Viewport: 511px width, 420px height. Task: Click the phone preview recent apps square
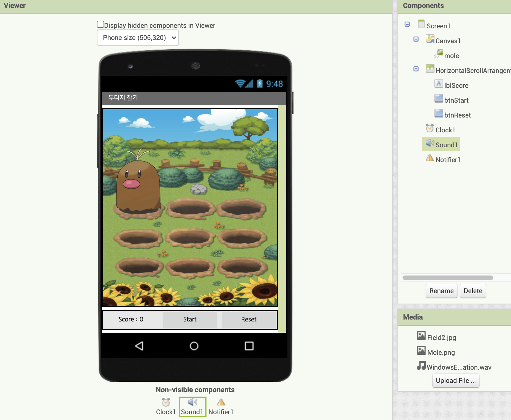pyautogui.click(x=249, y=346)
